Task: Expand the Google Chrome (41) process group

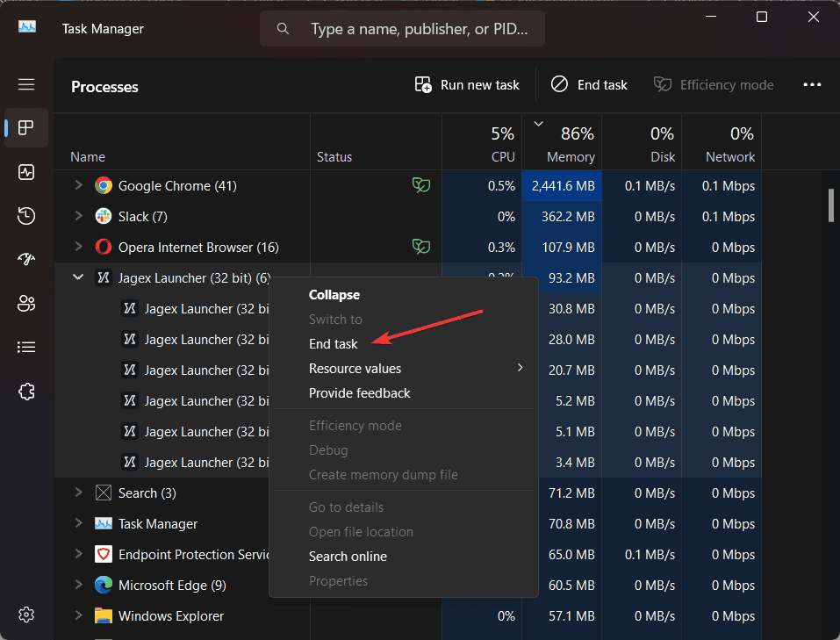Action: [x=78, y=185]
